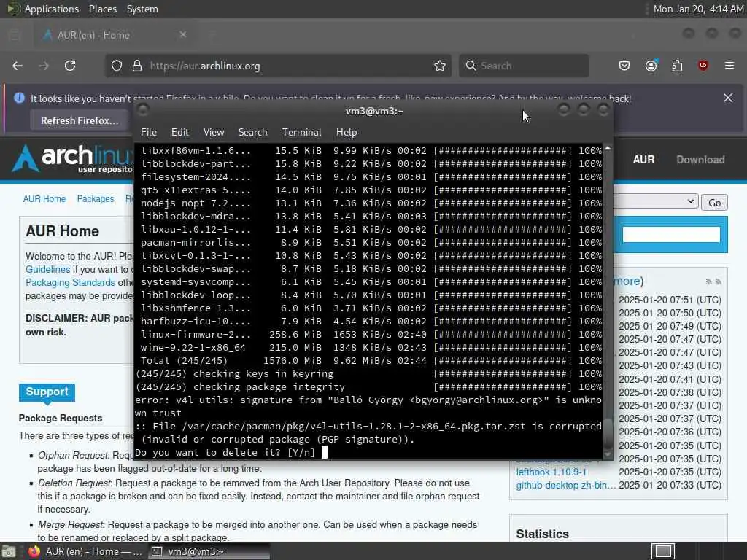Click 'Do you want to delete it? [Y/n]' prompt
The height and width of the screenshot is (560, 747).
point(225,452)
